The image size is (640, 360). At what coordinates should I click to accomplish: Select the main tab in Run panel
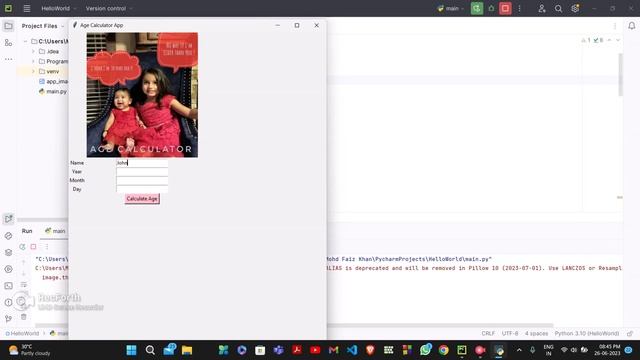pos(56,231)
